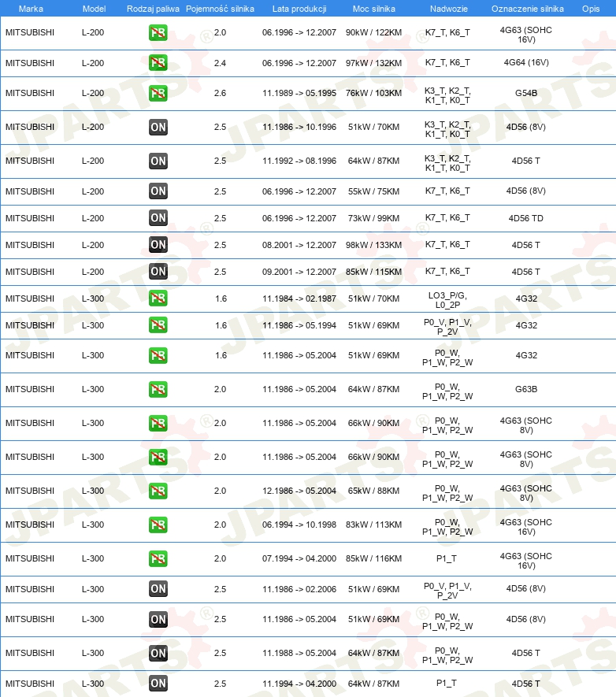Click the 65kW / 88KM power cell
Screen dimensions: 616x697
tap(374, 491)
